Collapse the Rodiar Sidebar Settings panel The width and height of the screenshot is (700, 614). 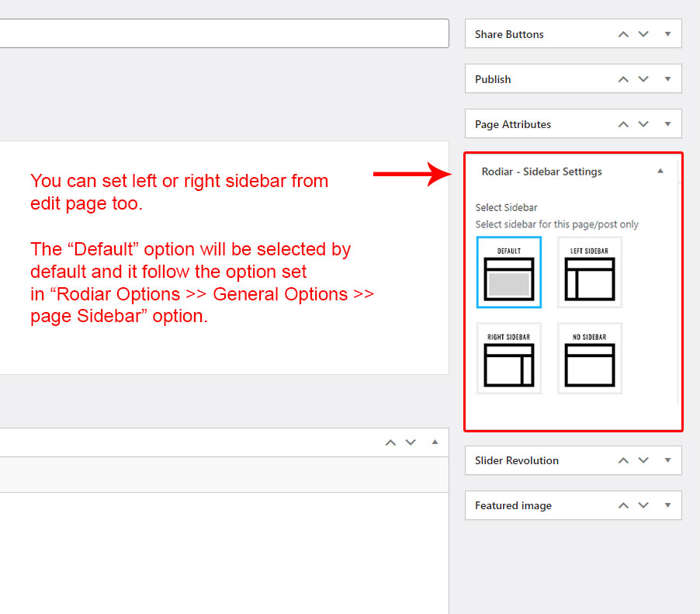(x=660, y=172)
